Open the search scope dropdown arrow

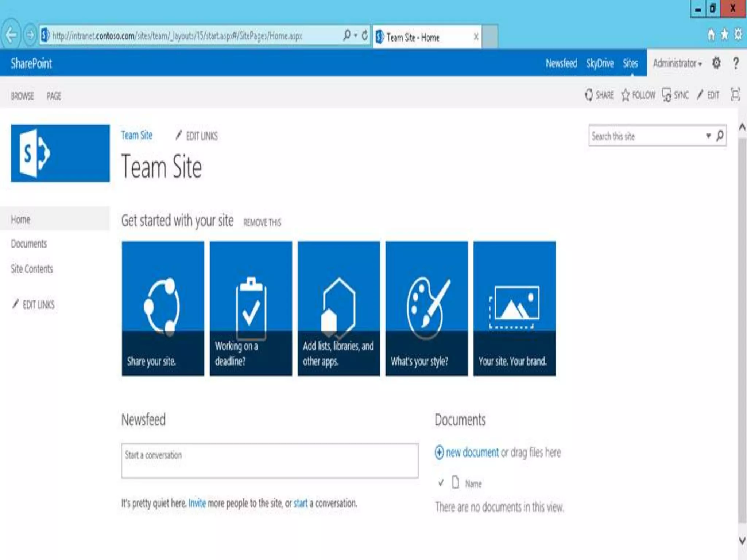click(x=708, y=136)
